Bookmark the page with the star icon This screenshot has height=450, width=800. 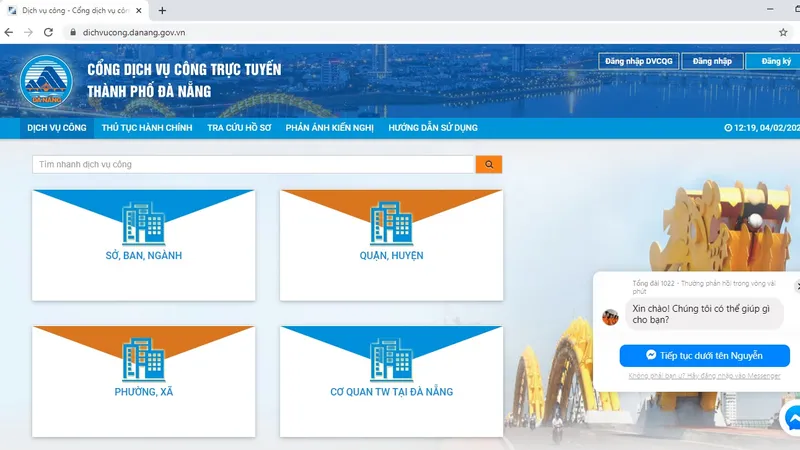coord(783,32)
